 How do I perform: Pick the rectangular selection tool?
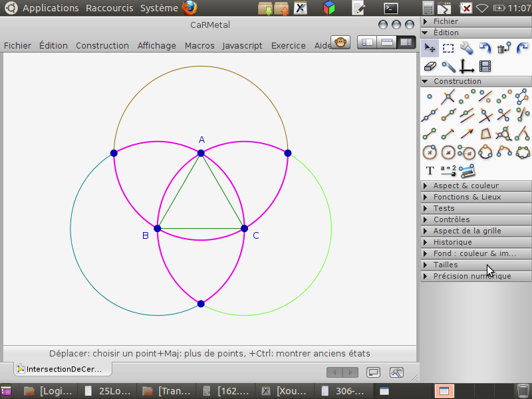point(448,47)
